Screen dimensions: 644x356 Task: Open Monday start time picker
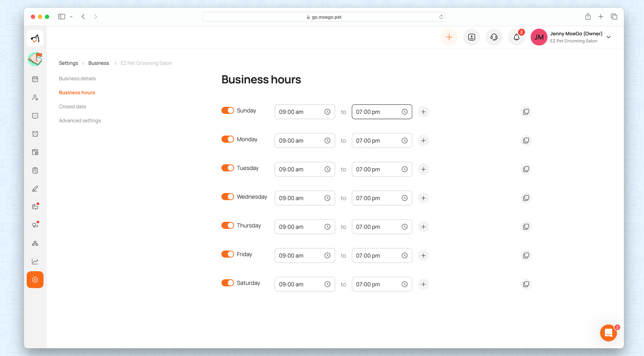[x=305, y=141]
